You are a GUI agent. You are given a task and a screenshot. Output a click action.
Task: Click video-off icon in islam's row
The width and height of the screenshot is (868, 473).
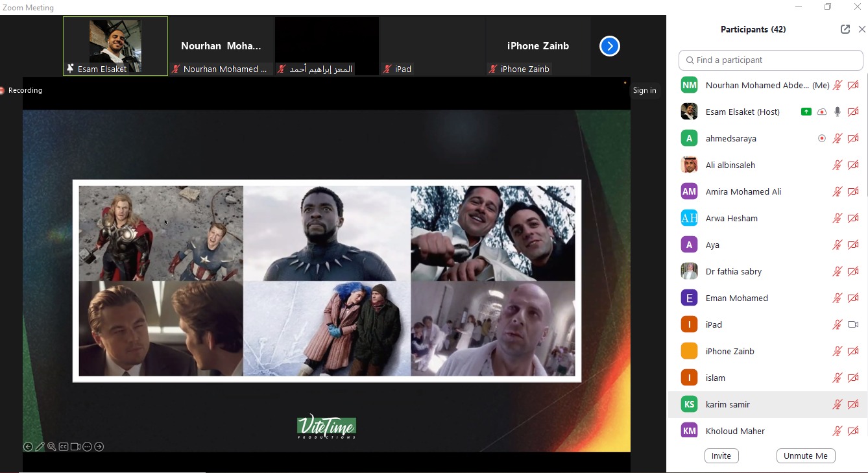coord(853,378)
